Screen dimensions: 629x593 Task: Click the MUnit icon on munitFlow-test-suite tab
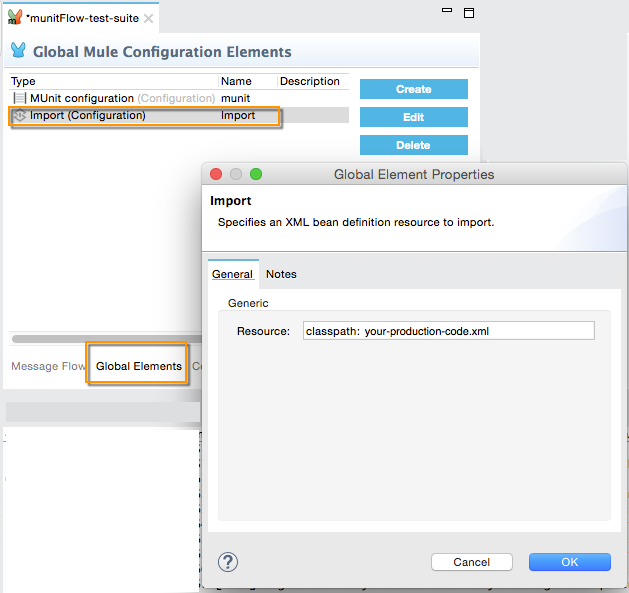pyautogui.click(x=15, y=17)
